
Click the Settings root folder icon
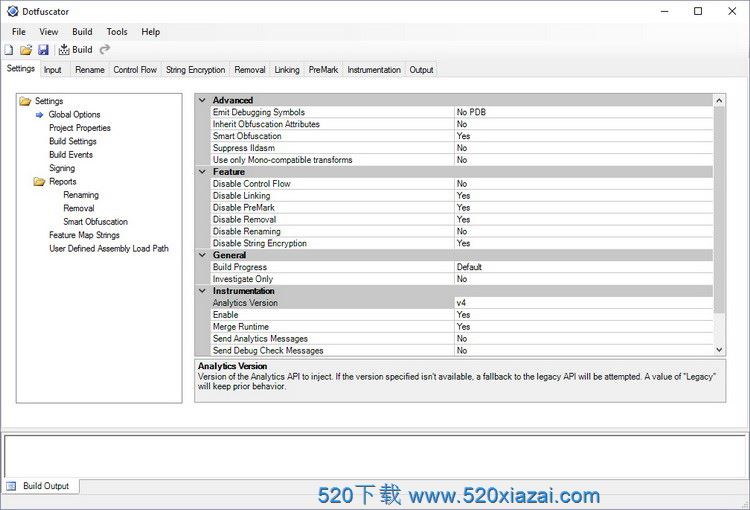[x=25, y=101]
